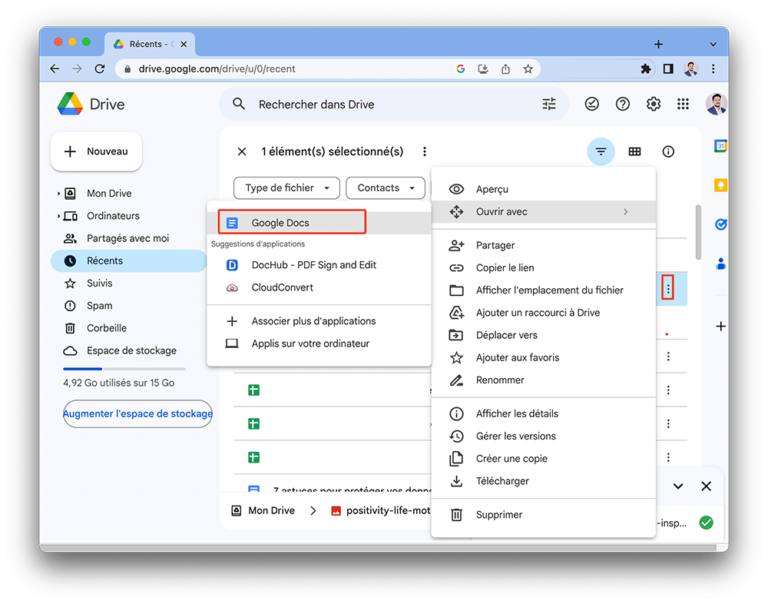The width and height of the screenshot is (768, 604).
Task: Open Drive settings gear icon
Action: pyautogui.click(x=653, y=104)
